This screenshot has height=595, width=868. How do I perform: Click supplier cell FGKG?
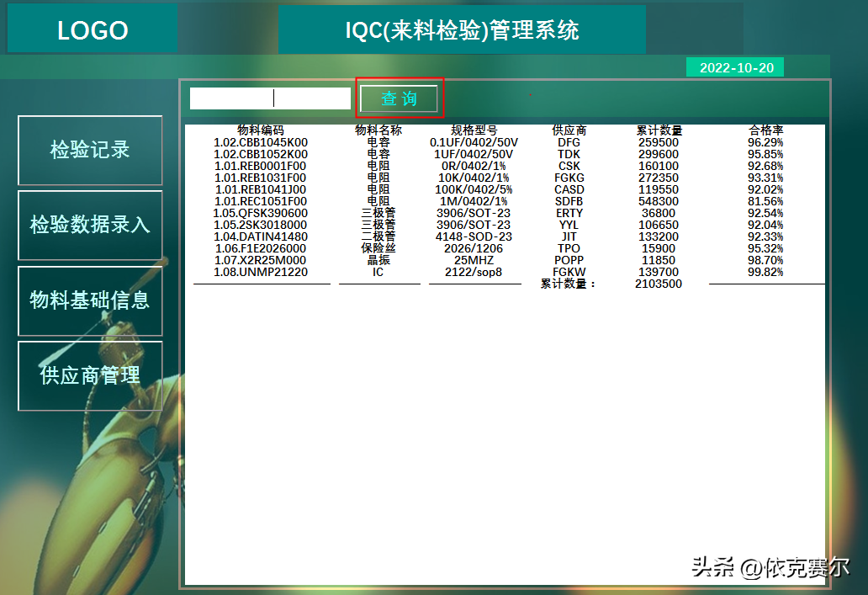[x=569, y=178]
